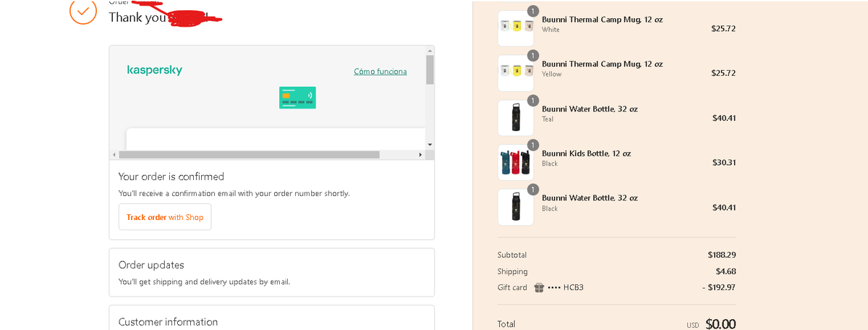Click the confirmation email notice text
868x330 pixels.
click(x=234, y=193)
